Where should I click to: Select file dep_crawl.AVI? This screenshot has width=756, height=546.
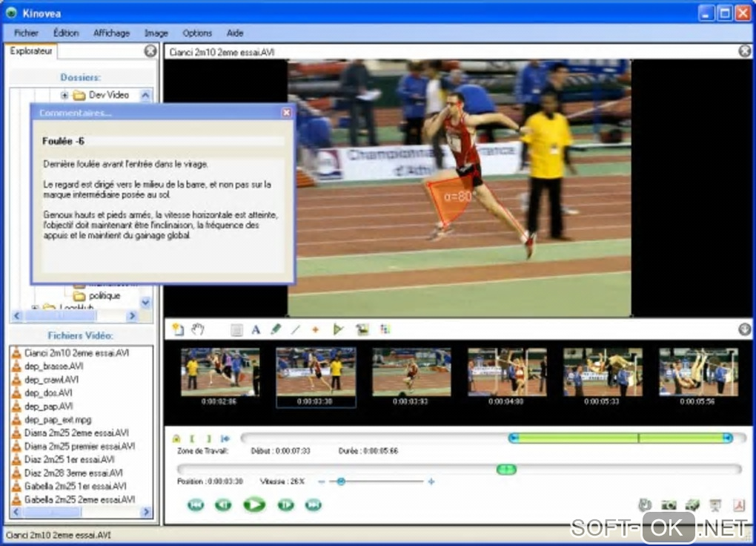[x=52, y=379]
